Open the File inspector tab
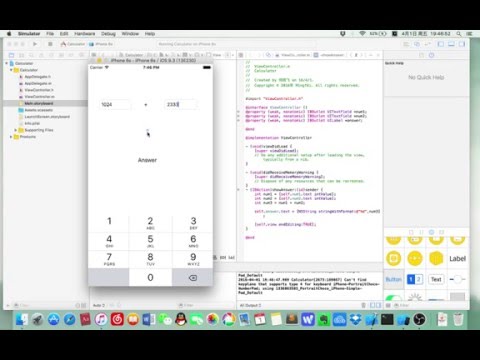Viewport: 480px width, 360px height. (421, 55)
